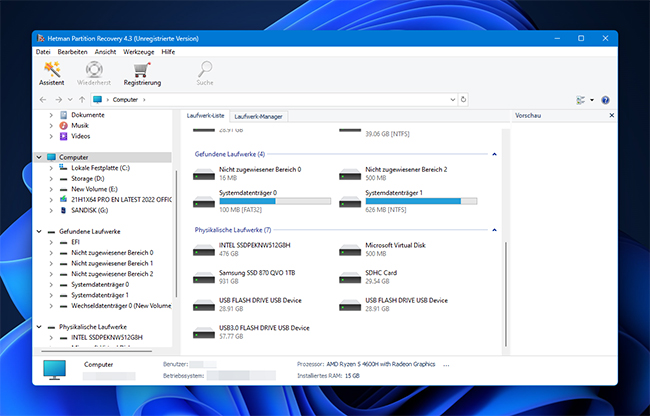Viewport: 650px width, 416px height.
Task: Click Computer breadcrumb in address bar
Action: (125, 100)
